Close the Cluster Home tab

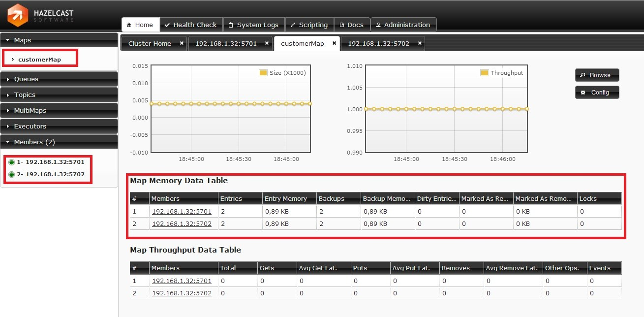click(182, 43)
